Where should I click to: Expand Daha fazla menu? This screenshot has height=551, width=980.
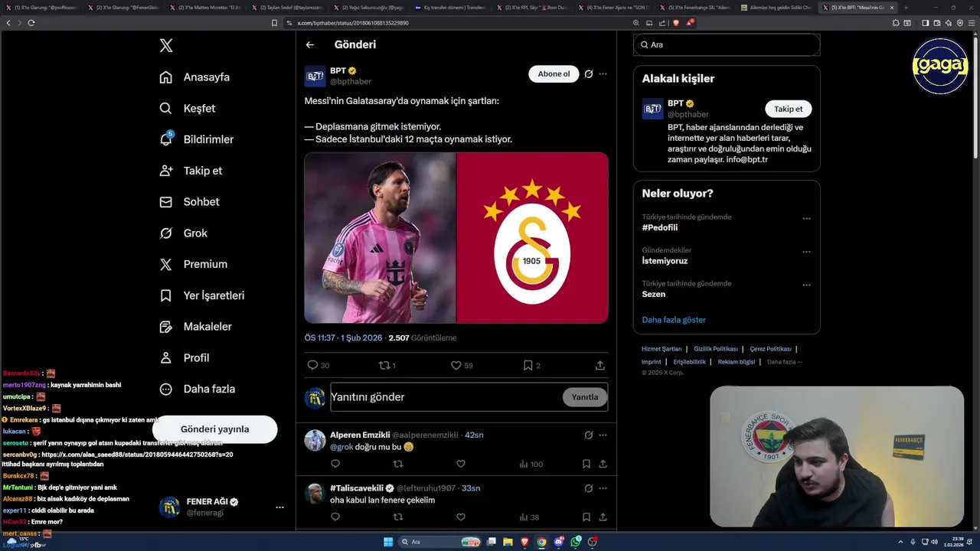click(x=197, y=389)
